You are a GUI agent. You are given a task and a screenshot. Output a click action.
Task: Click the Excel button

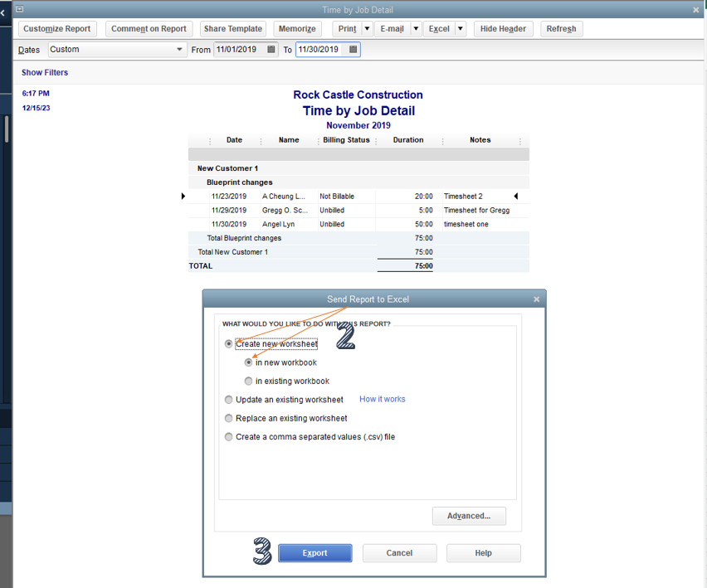[439, 29]
